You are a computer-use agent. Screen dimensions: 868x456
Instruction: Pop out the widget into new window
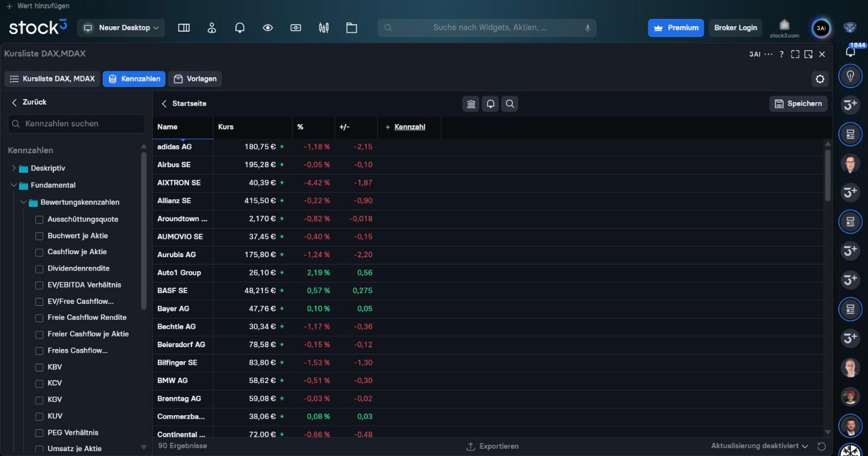[x=808, y=54]
